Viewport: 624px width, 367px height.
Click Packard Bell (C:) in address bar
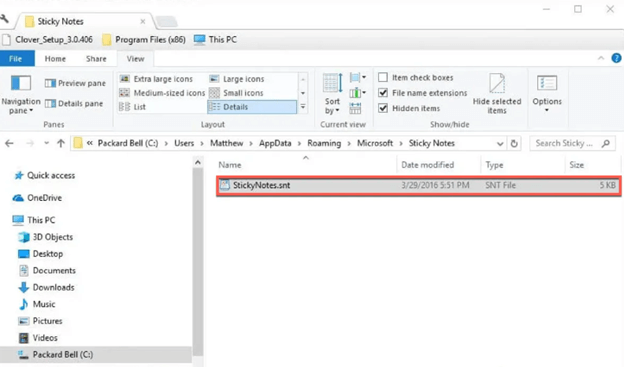tap(128, 143)
